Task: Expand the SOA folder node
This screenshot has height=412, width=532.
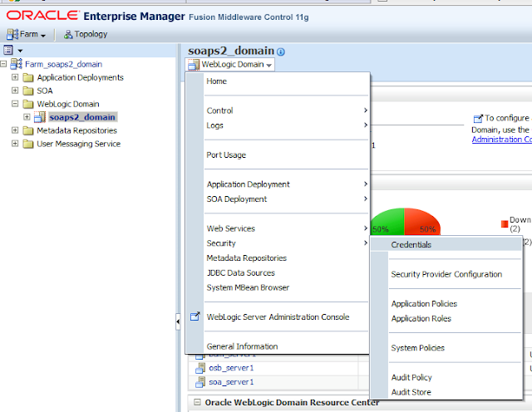Action: 15,91
